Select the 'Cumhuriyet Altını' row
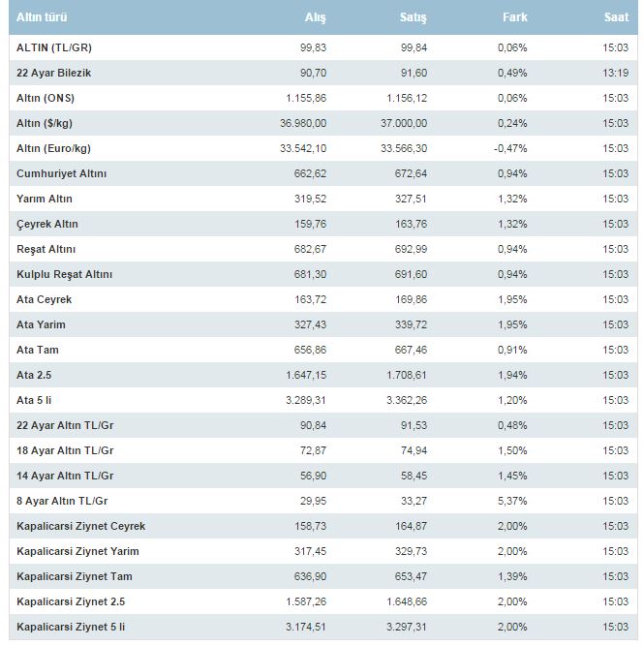 point(61,173)
